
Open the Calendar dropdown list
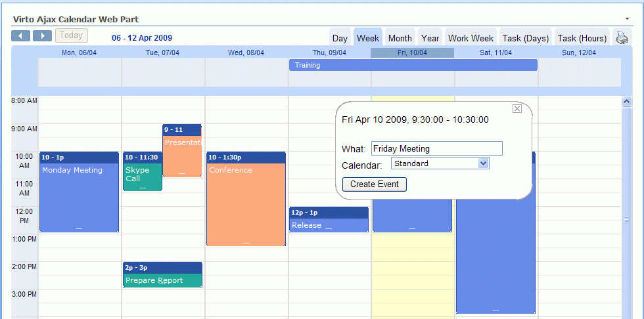[484, 163]
